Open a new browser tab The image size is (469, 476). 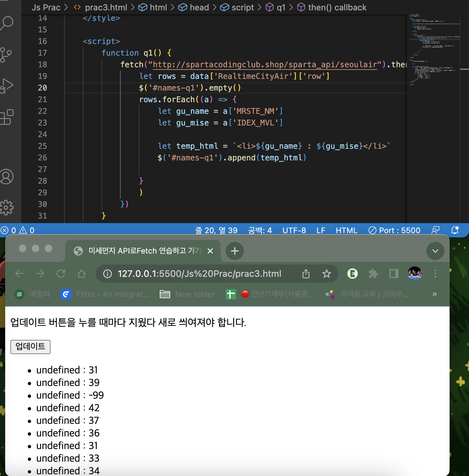pos(235,251)
